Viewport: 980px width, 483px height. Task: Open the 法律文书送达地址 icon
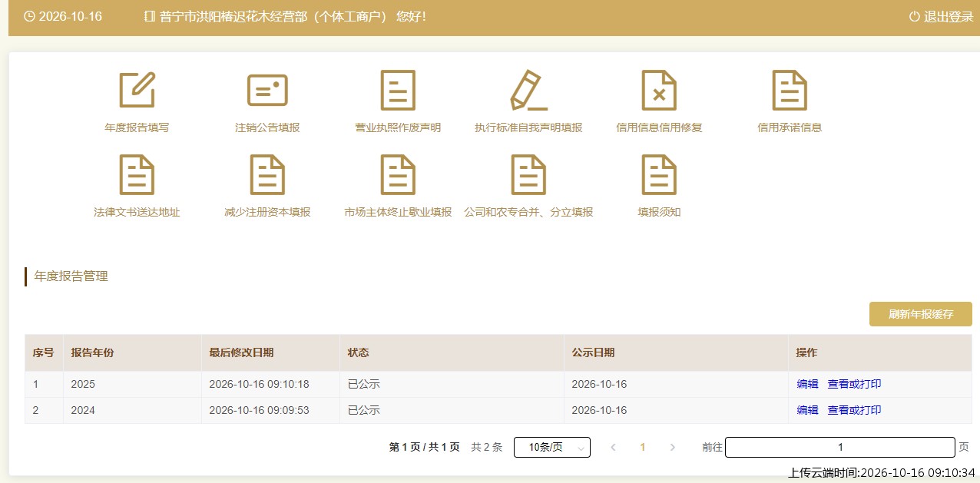[x=137, y=174]
